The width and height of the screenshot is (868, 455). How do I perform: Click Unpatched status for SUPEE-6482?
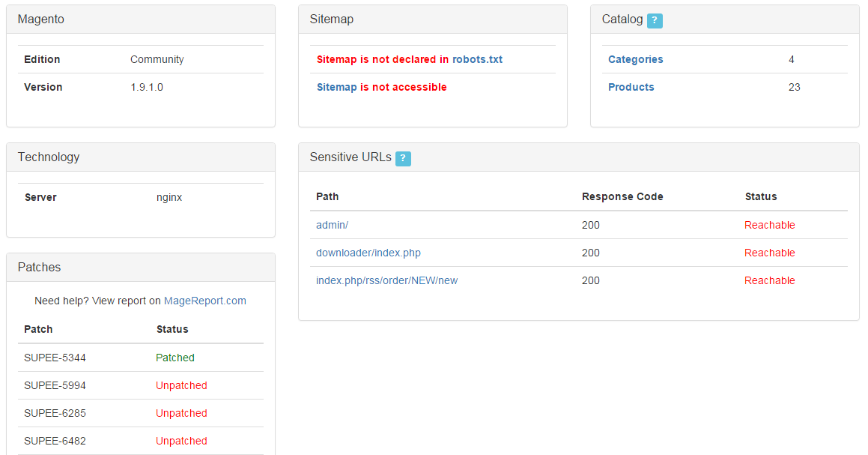181,441
